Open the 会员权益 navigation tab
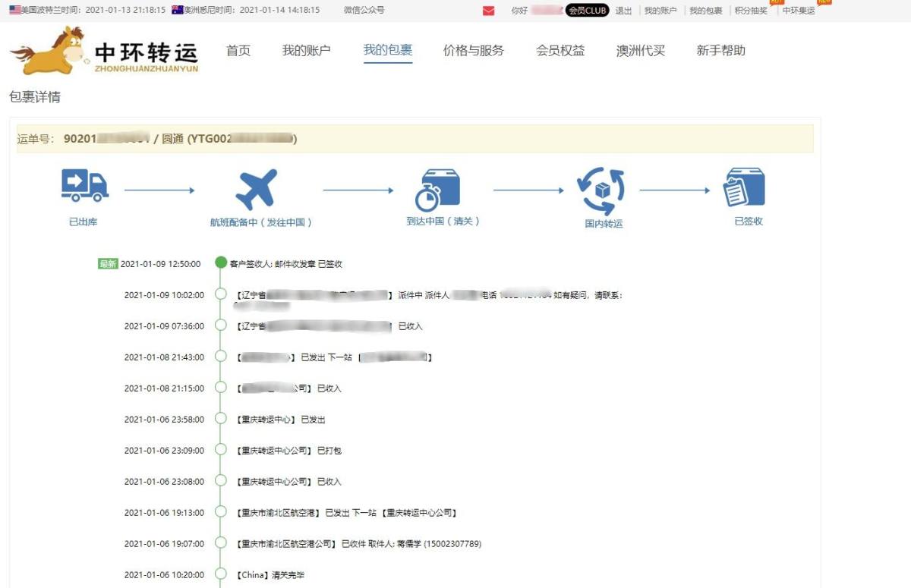911x588 pixels. (560, 51)
